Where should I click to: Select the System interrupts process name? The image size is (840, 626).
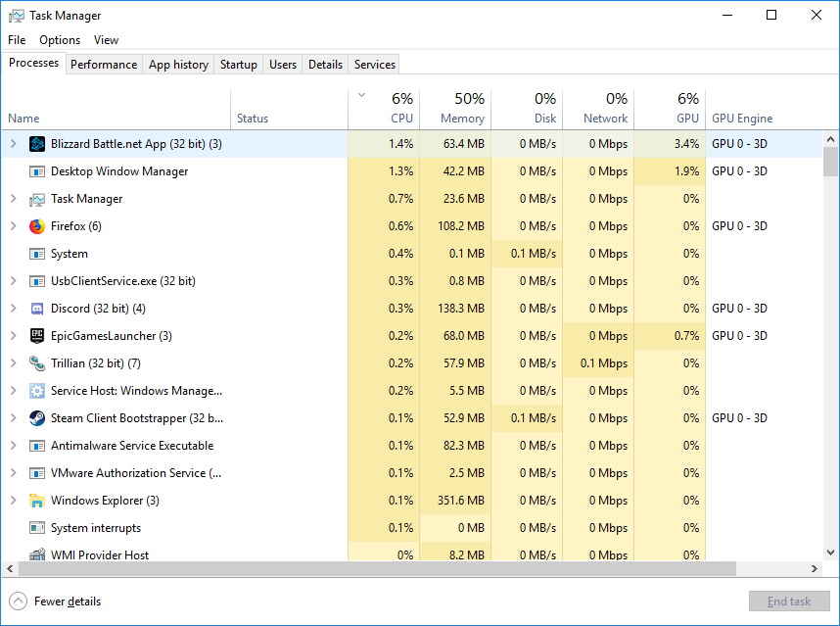[x=96, y=528]
